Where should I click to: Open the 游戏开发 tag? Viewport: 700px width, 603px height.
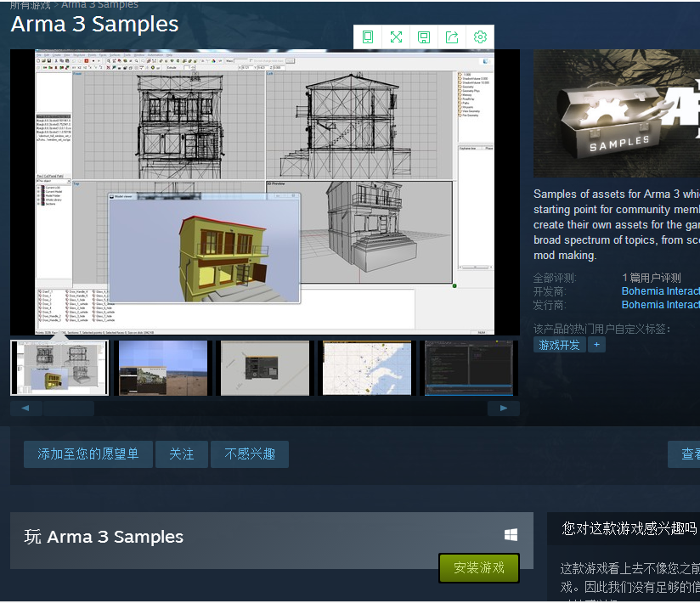tap(559, 345)
